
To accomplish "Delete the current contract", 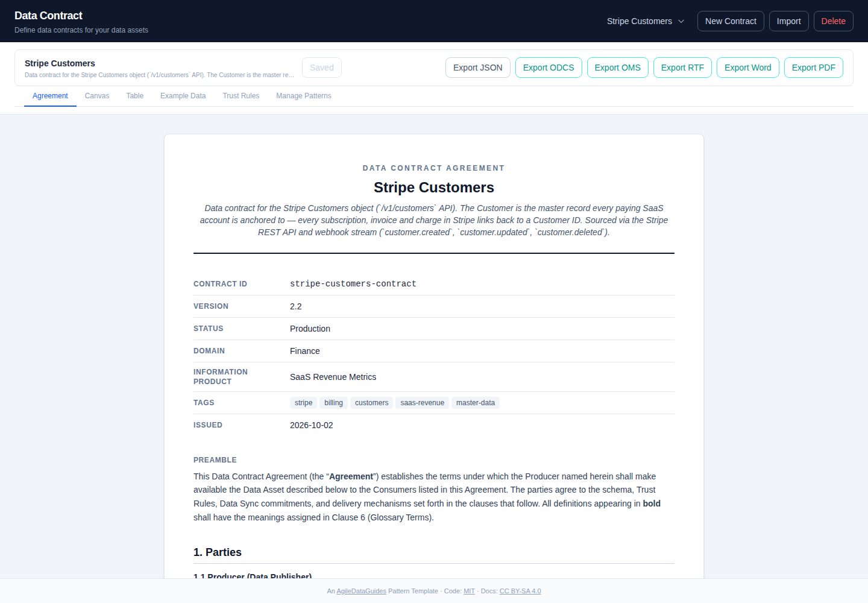I will click(833, 21).
